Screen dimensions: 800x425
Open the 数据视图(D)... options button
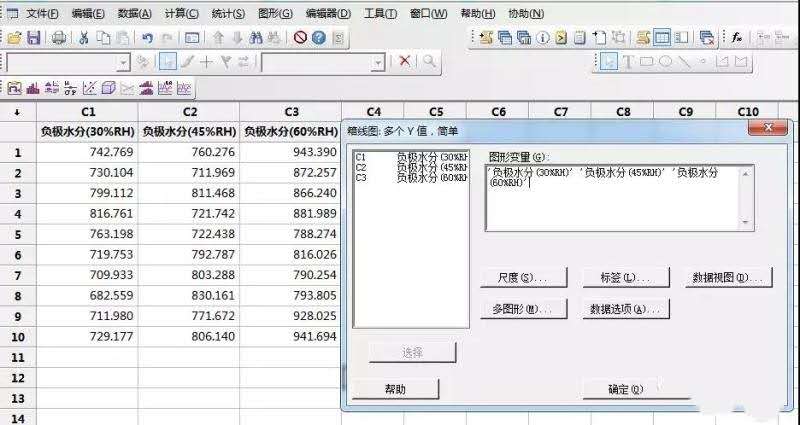pyautogui.click(x=730, y=276)
